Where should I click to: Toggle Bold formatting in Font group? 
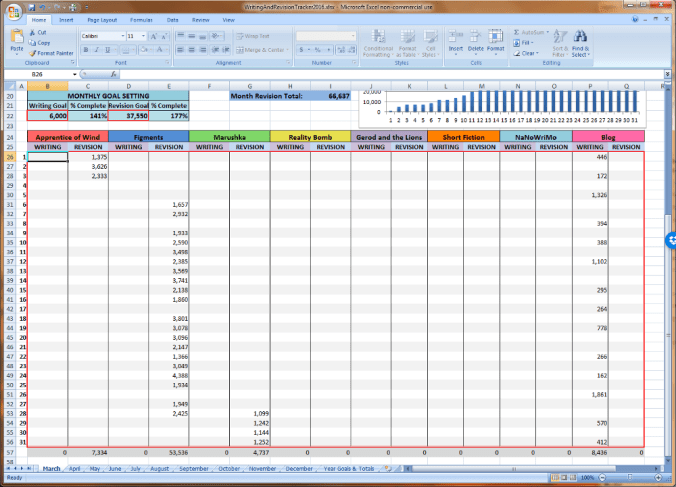[x=86, y=48]
